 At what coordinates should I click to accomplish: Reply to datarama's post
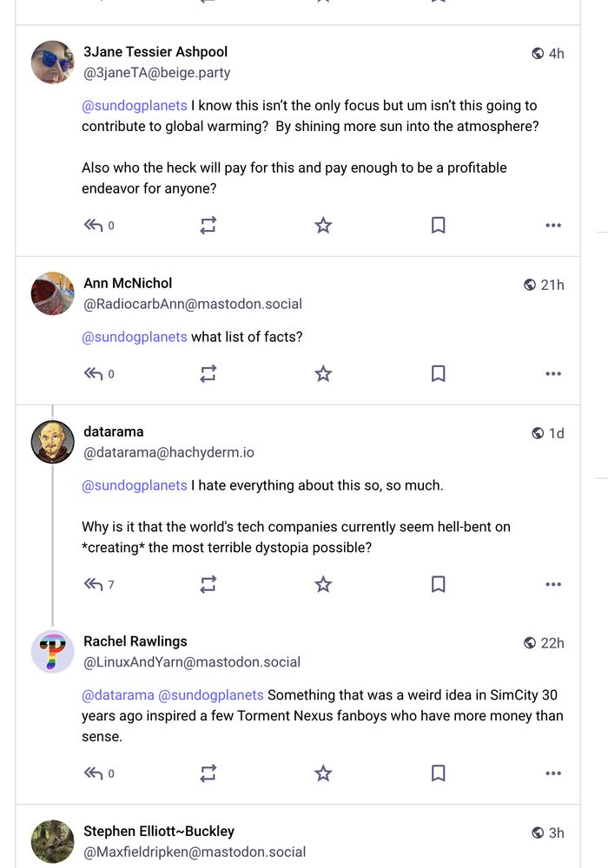(94, 584)
